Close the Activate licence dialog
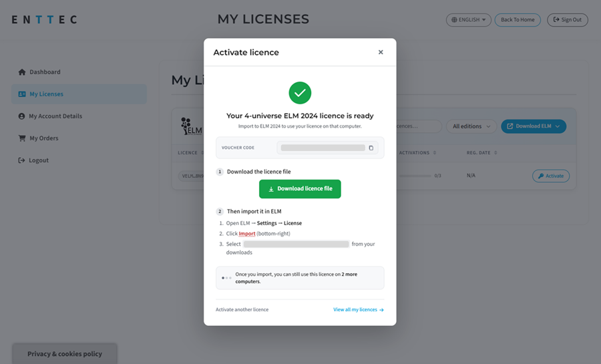This screenshot has height=364, width=601. pos(381,52)
